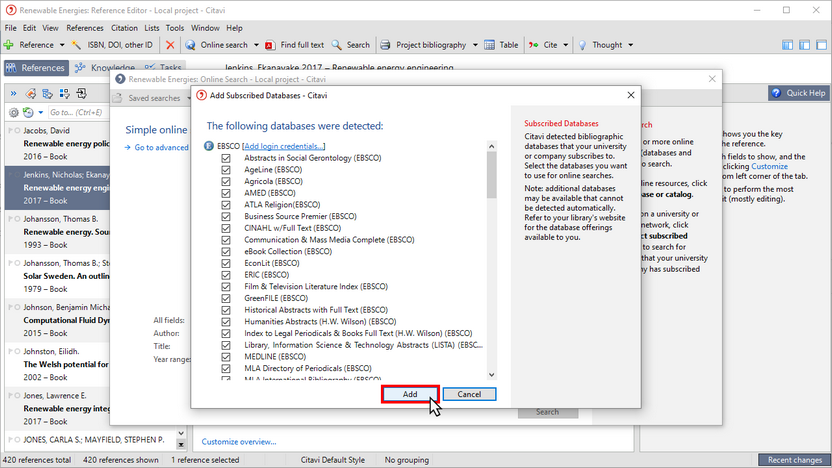The image size is (832, 468).
Task: Uncheck the AMED (EBSCO) checkbox
Action: click(x=226, y=193)
